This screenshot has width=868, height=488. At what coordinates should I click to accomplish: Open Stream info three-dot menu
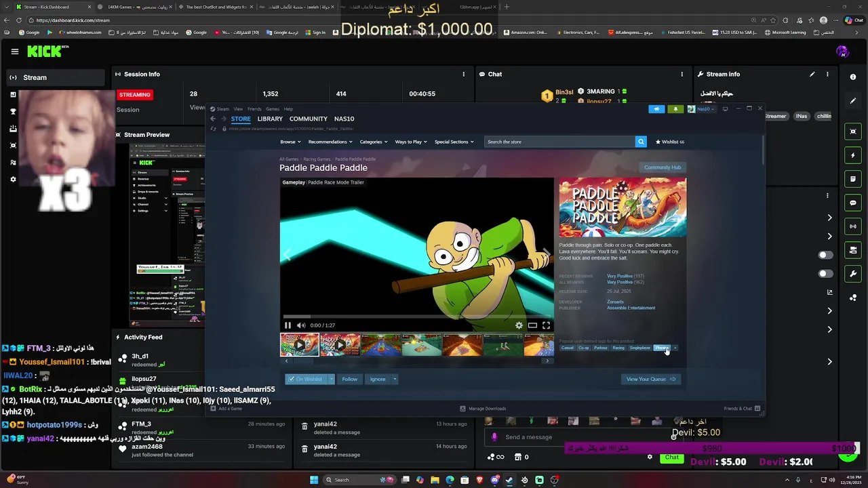(828, 74)
